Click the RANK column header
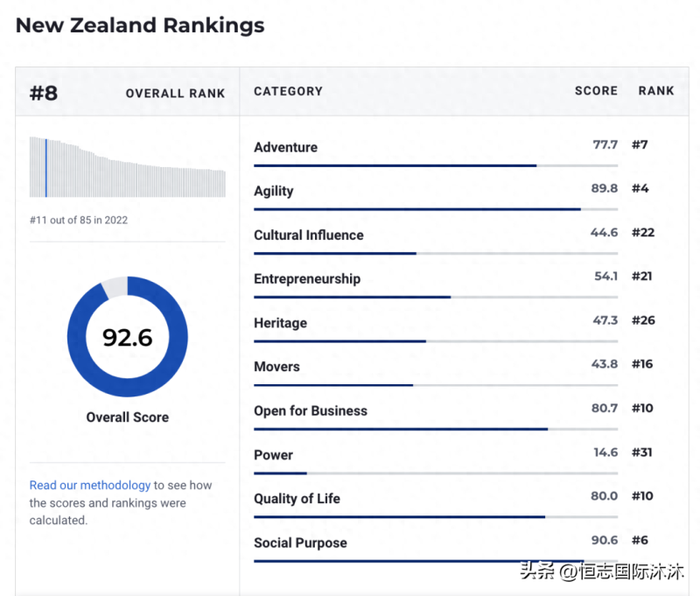700x596 pixels. [656, 91]
